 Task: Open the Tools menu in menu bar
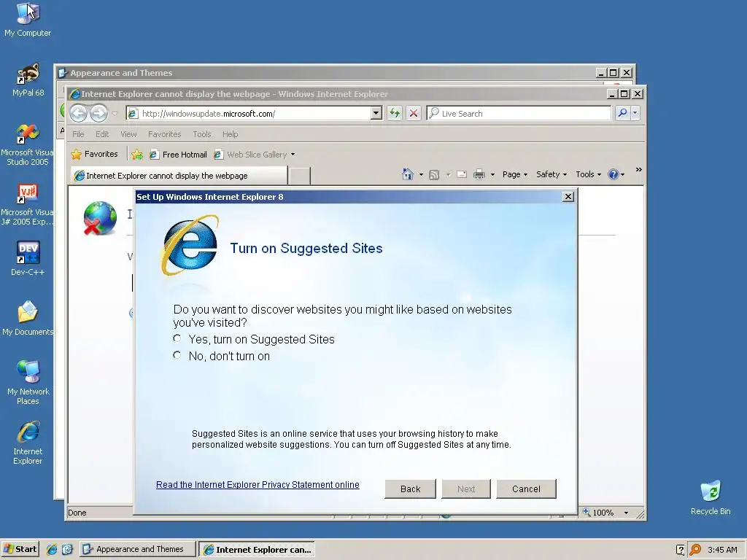202,134
